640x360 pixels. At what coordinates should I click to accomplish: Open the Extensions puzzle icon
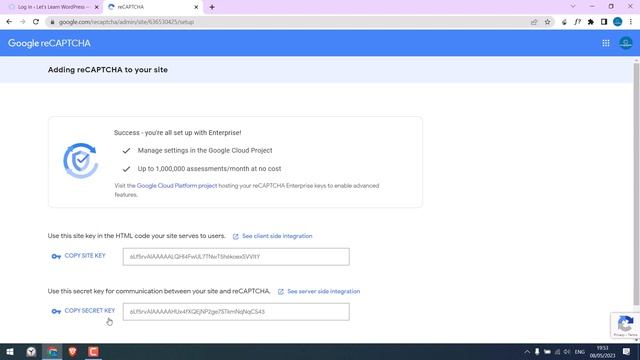[591, 22]
